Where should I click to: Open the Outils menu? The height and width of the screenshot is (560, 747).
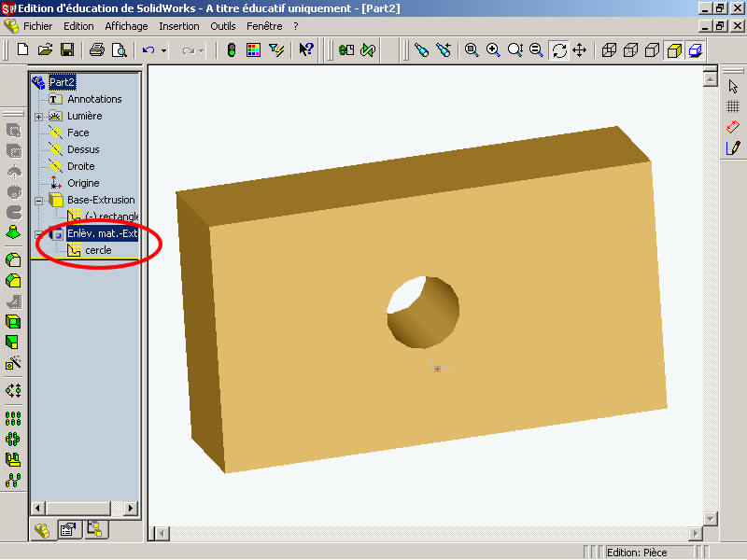223,26
